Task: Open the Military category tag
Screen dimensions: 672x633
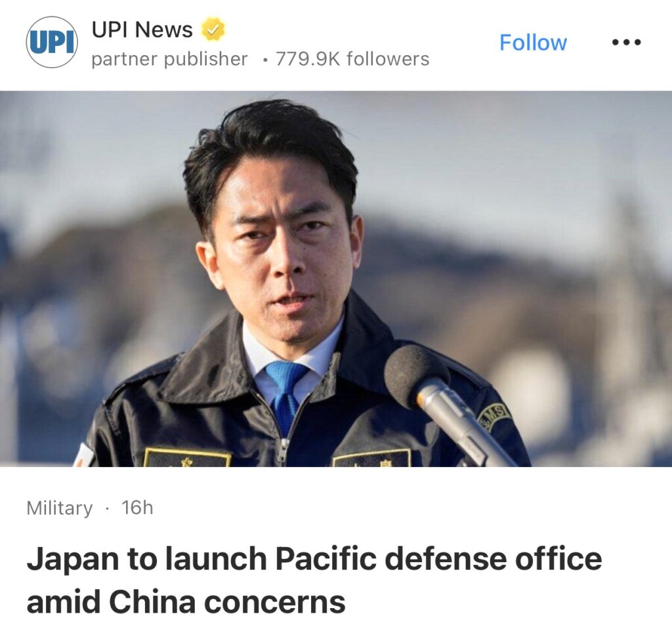Action: [60, 508]
